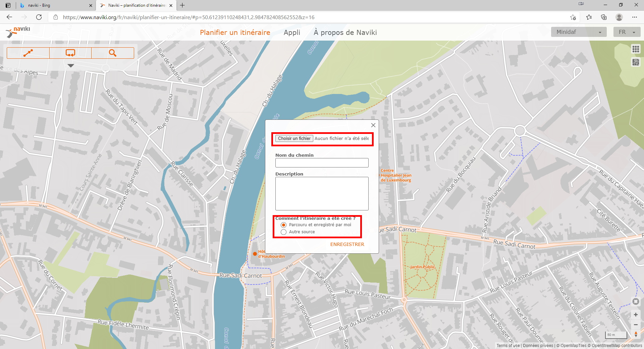
Task: Zoom in on the map
Action: click(x=636, y=314)
